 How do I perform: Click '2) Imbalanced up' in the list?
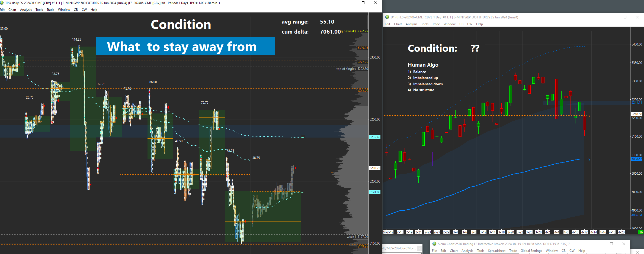click(423, 78)
